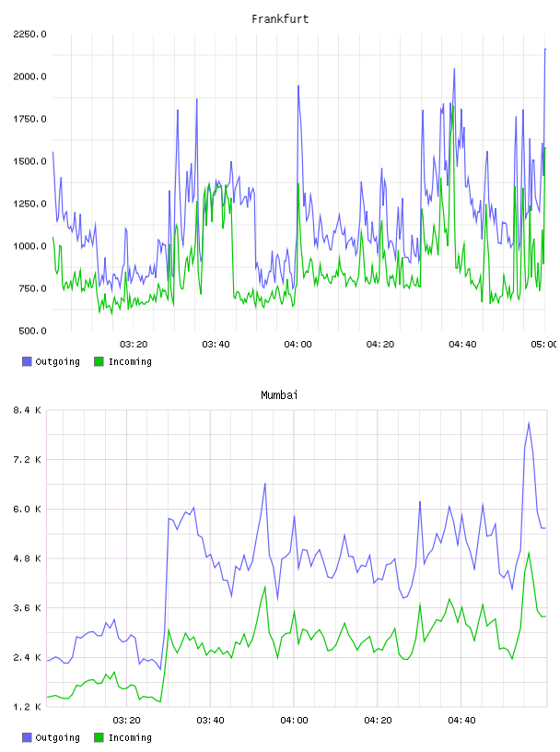This screenshot has width=560, height=752.
Task: Click the 1750.0 axis label in Frankfurt
Action: [30, 119]
